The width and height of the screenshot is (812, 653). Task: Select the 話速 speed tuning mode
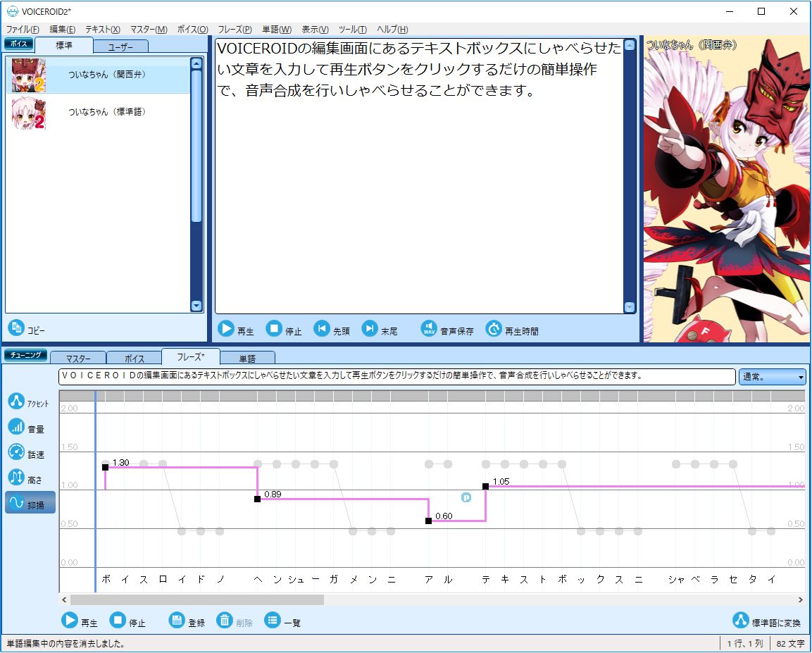point(26,453)
